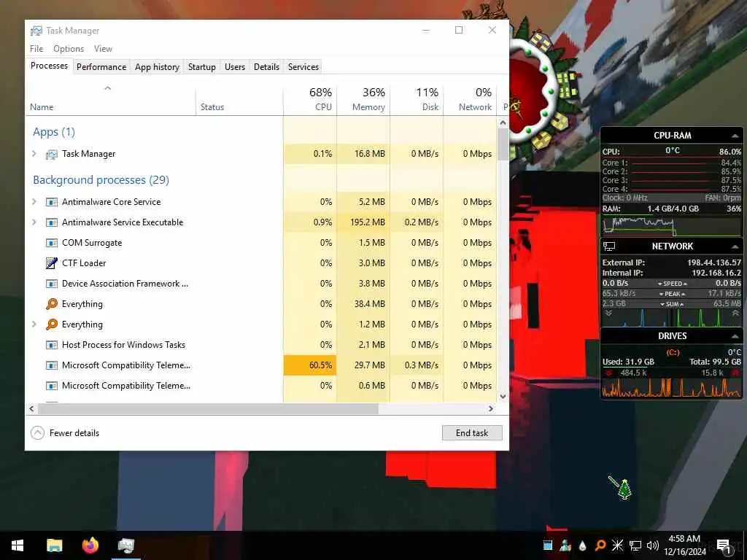Click the snowflake tray icon
Image resolution: width=747 pixels, height=560 pixels.
pos(617,545)
